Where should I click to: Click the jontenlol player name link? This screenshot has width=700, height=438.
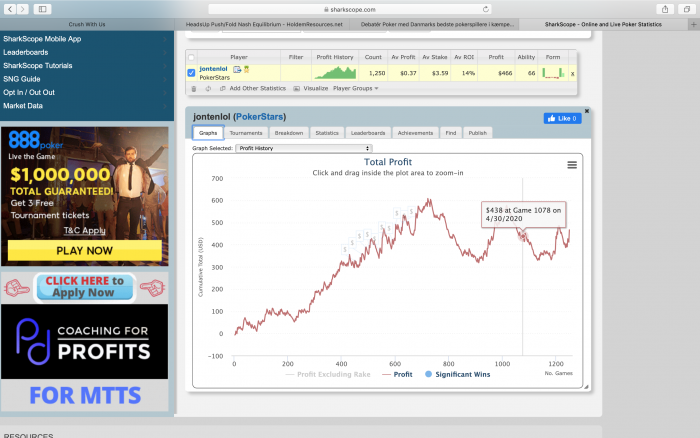tap(213, 69)
